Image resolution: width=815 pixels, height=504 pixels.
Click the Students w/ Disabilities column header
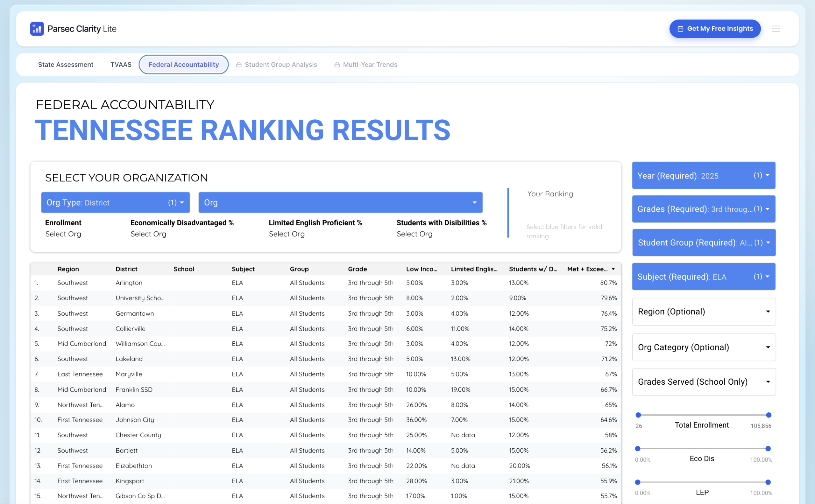(533, 269)
